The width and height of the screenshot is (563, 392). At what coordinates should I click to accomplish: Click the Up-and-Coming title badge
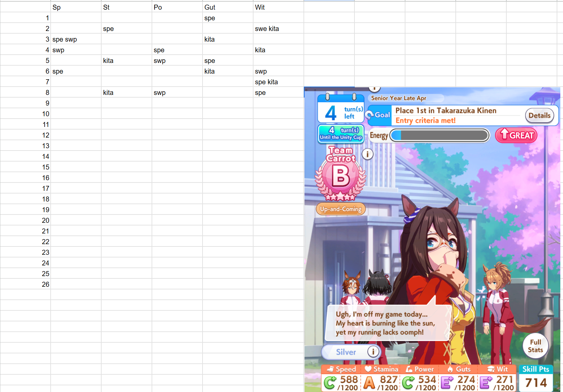(x=341, y=209)
